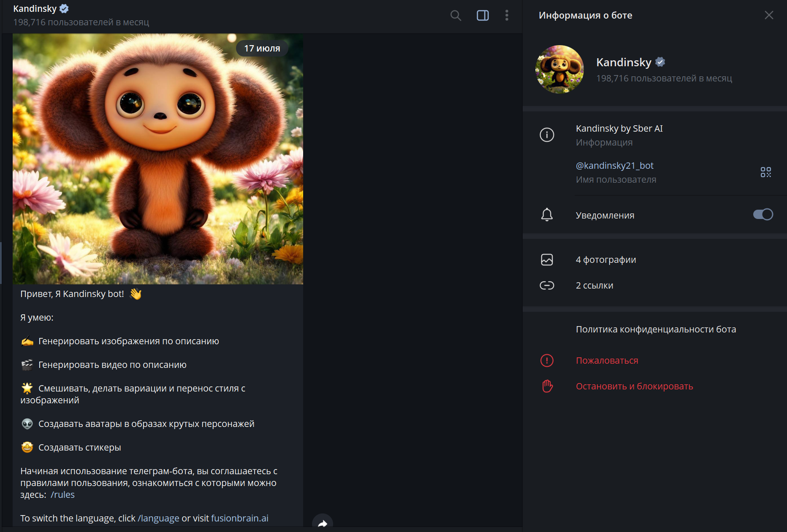Open the Kandinsky bot avatar in info panel
The image size is (787, 532).
559,69
